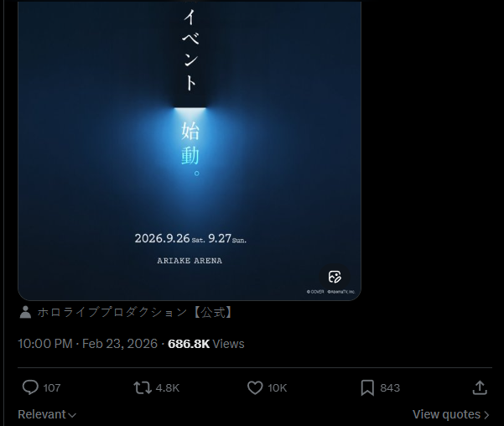Expand the down chevron next to Relevant
This screenshot has width=504, height=426.
73,415
